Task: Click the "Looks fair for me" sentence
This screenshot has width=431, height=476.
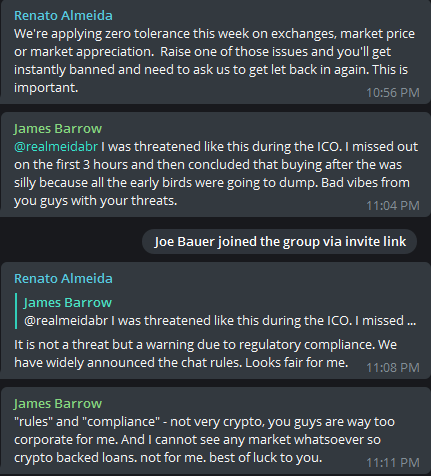Action: [297, 362]
